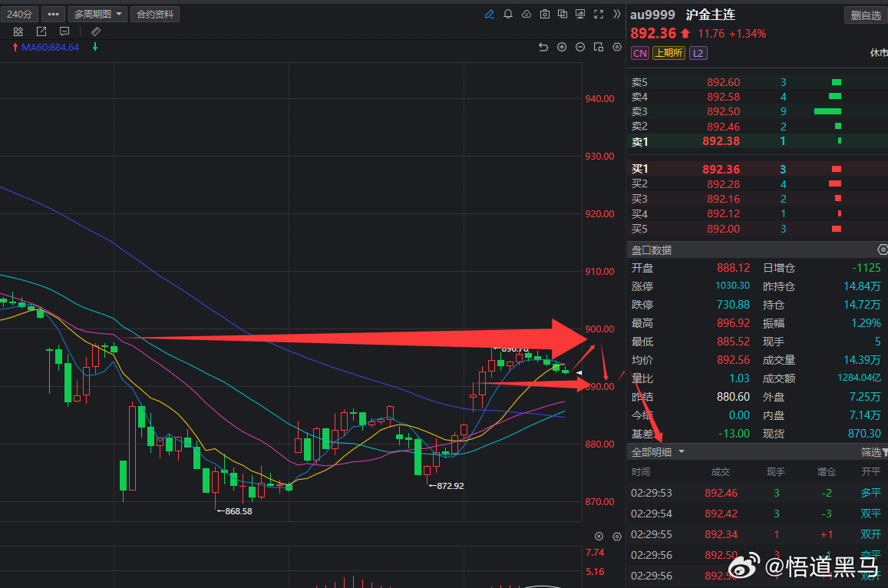Image resolution: width=888 pixels, height=588 pixels.
Task: Open the price alert bell icon
Action: [508, 14]
